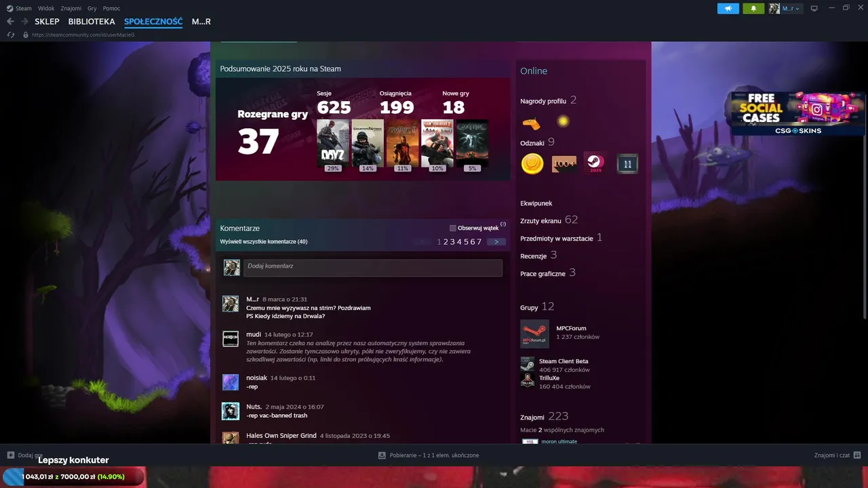Screen dimensions: 868x488
Task: Click the glowing yellow profile award icon
Action: point(563,121)
